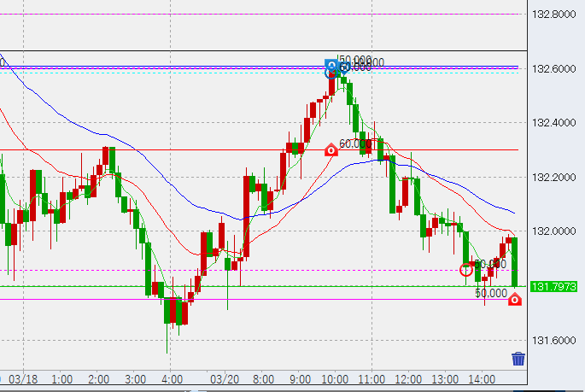Select the red order marker beside 60.000
585x392 pixels.
pos(331,150)
